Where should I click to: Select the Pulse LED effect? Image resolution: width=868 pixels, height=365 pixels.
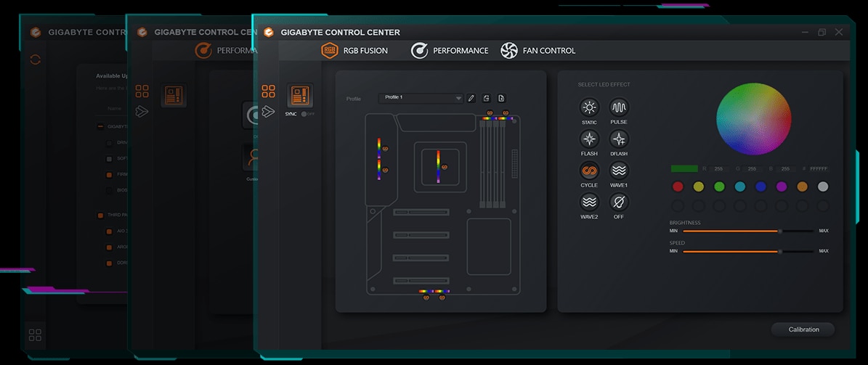pos(618,108)
